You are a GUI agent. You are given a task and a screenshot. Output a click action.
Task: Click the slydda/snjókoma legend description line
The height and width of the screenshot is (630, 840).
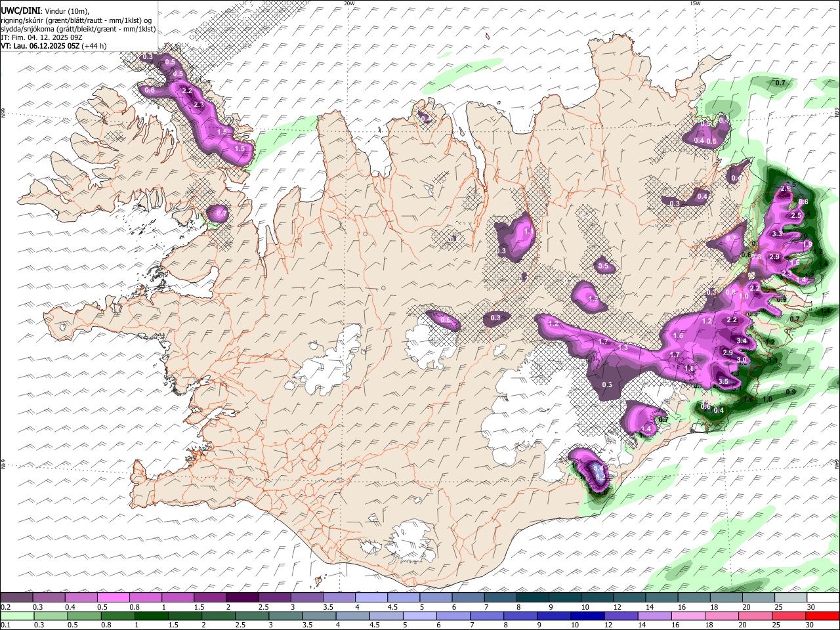[x=78, y=29]
